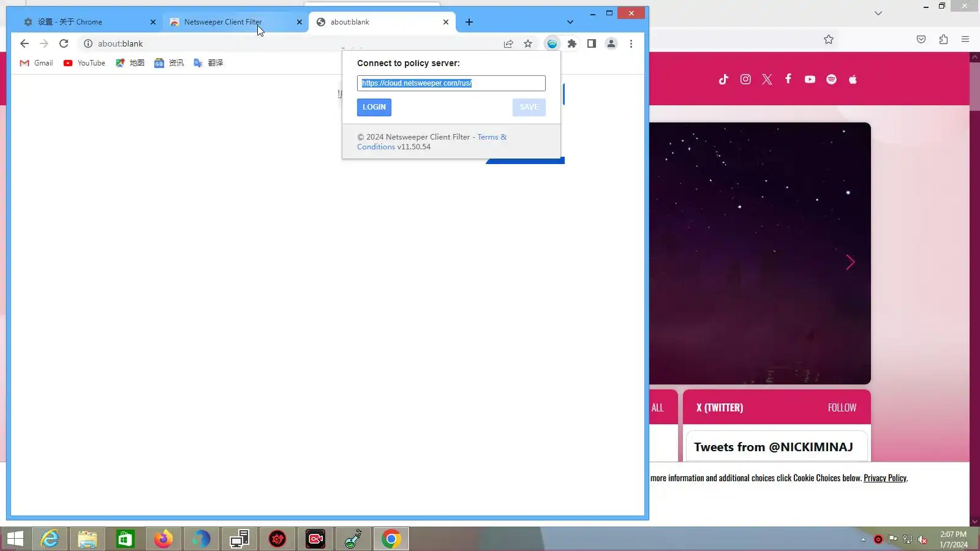This screenshot has width=980, height=551.
Task: Open the Microsoft Store taskbar icon
Action: 126,539
